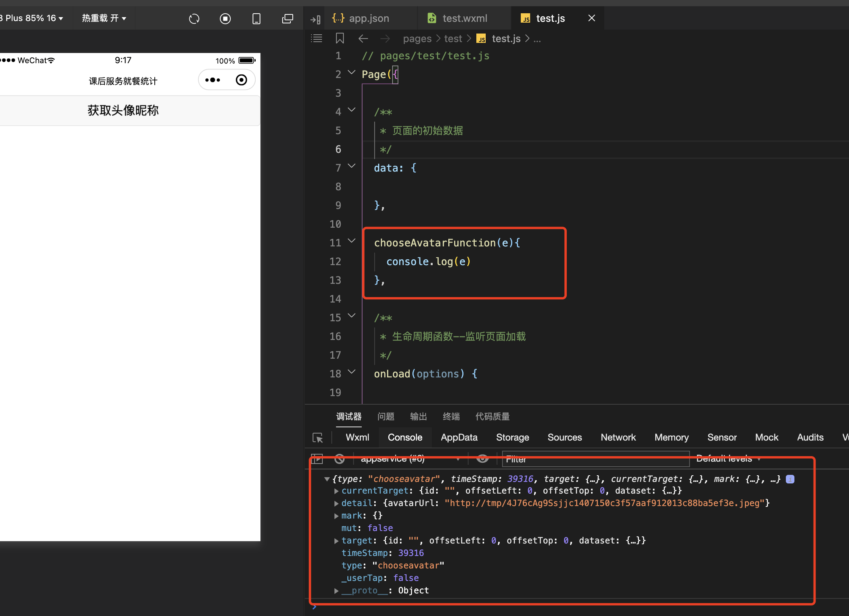
Task: Collapse the chooseAvatarFunction code fold
Action: (352, 241)
